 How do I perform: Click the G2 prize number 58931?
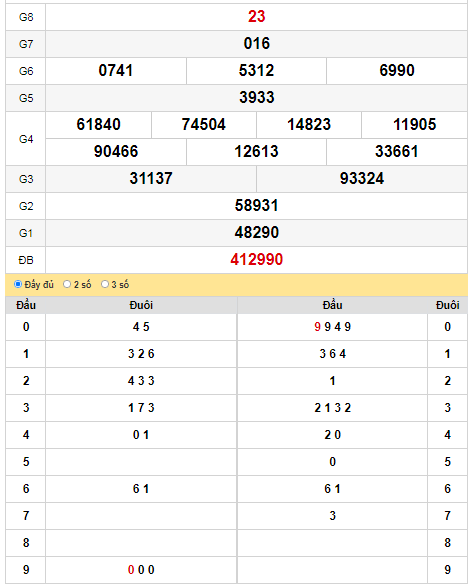(257, 206)
